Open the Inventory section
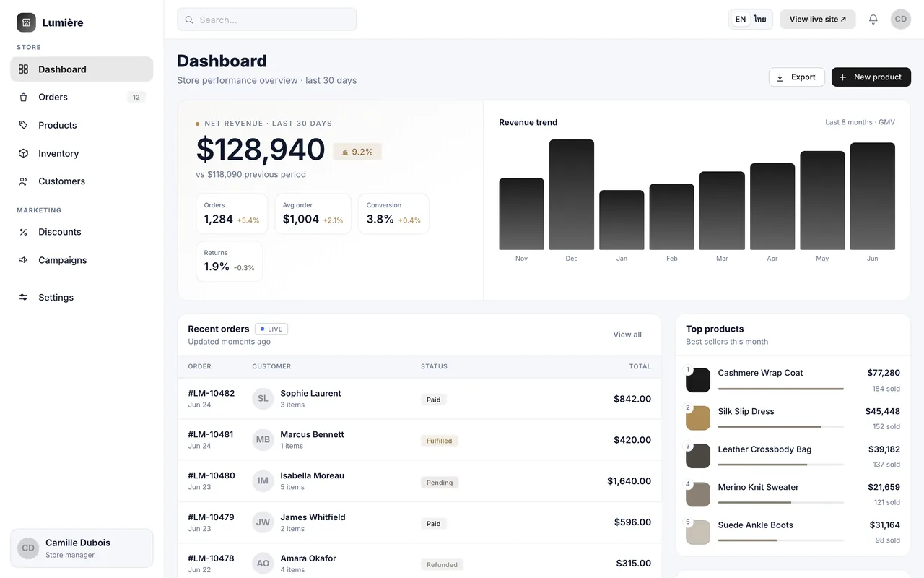 [x=82, y=153]
